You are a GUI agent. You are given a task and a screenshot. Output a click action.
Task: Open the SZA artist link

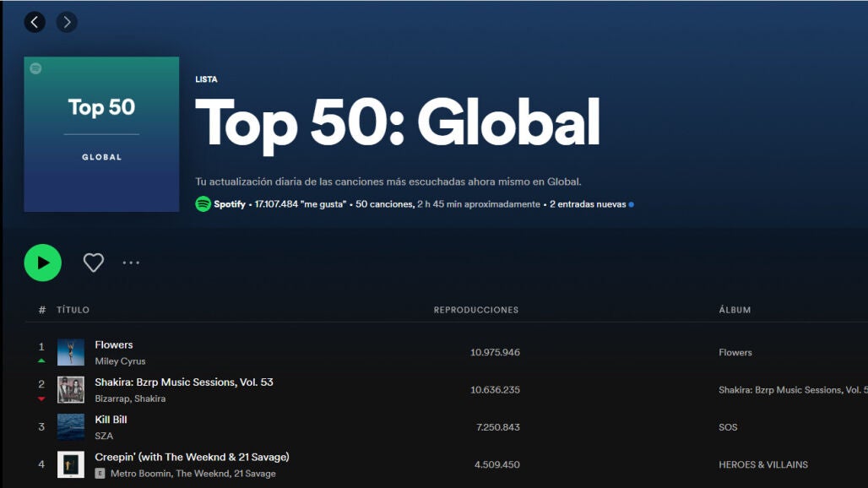click(104, 436)
